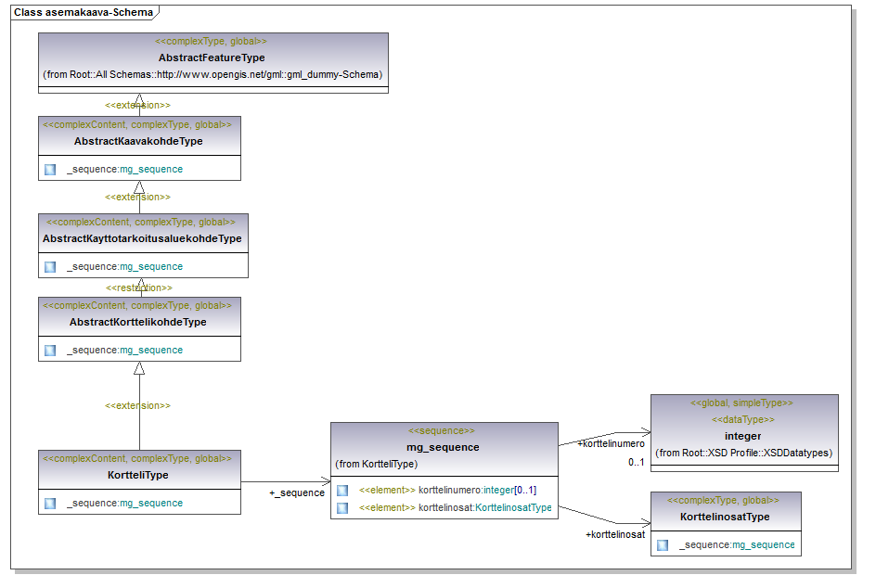The height and width of the screenshot is (588, 876).
Task: Open the mg_sequence type link in KortteliType
Action: tap(151, 504)
